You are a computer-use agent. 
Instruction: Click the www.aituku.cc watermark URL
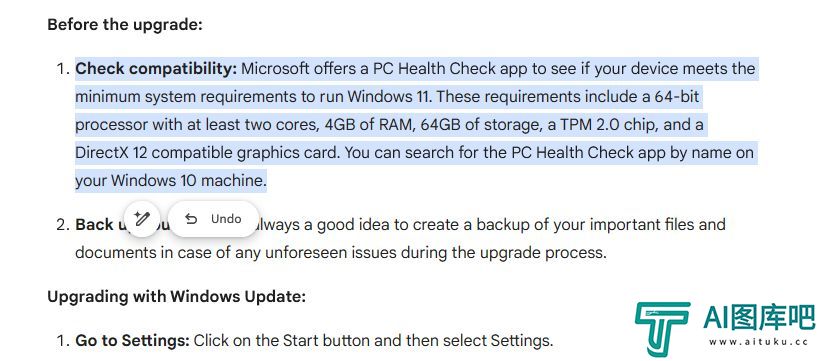pyautogui.click(x=758, y=342)
